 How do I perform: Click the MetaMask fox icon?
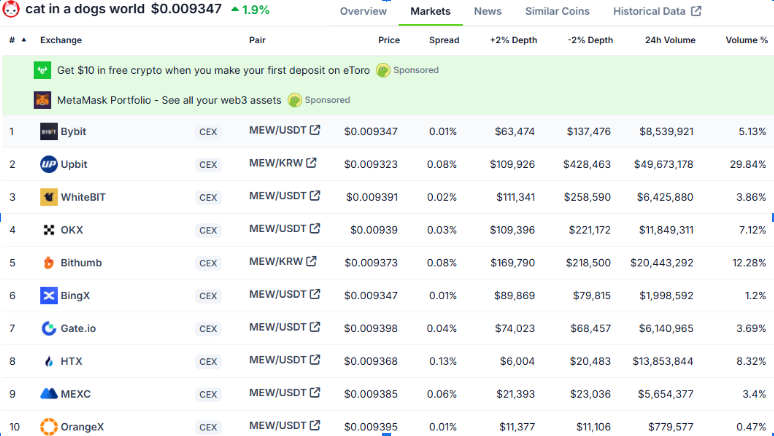pyautogui.click(x=42, y=100)
